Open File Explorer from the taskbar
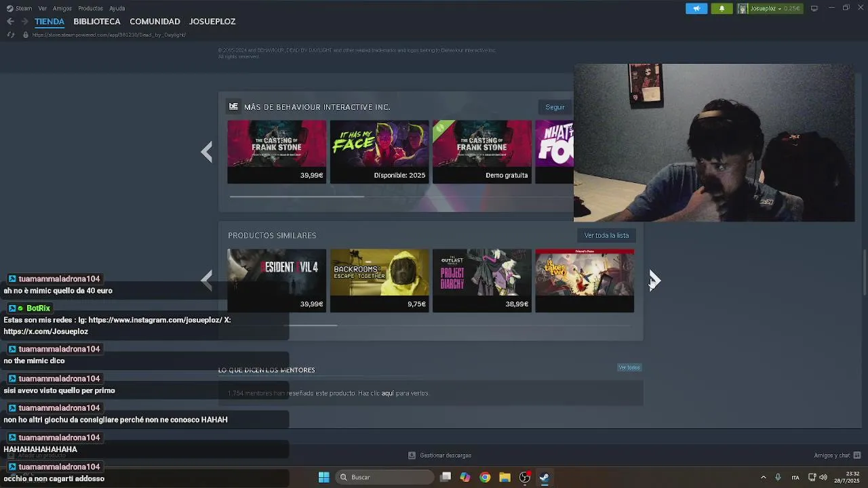This screenshot has width=868, height=488. [505, 477]
